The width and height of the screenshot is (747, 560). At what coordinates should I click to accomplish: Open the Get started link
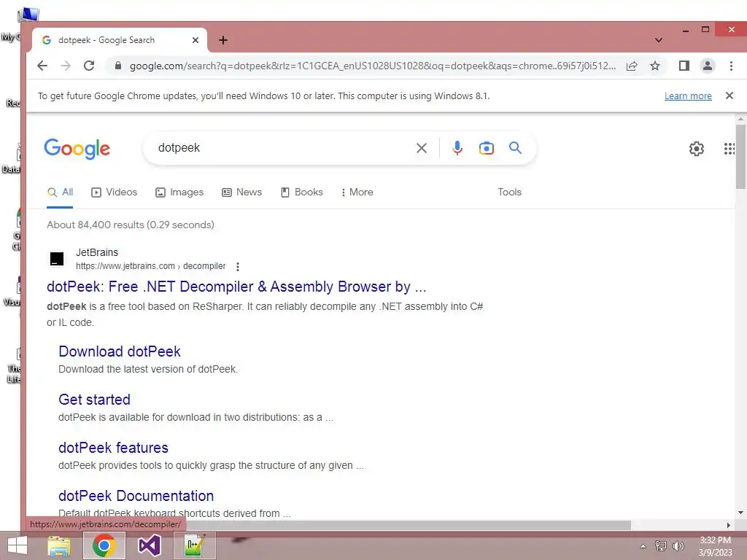pos(94,400)
